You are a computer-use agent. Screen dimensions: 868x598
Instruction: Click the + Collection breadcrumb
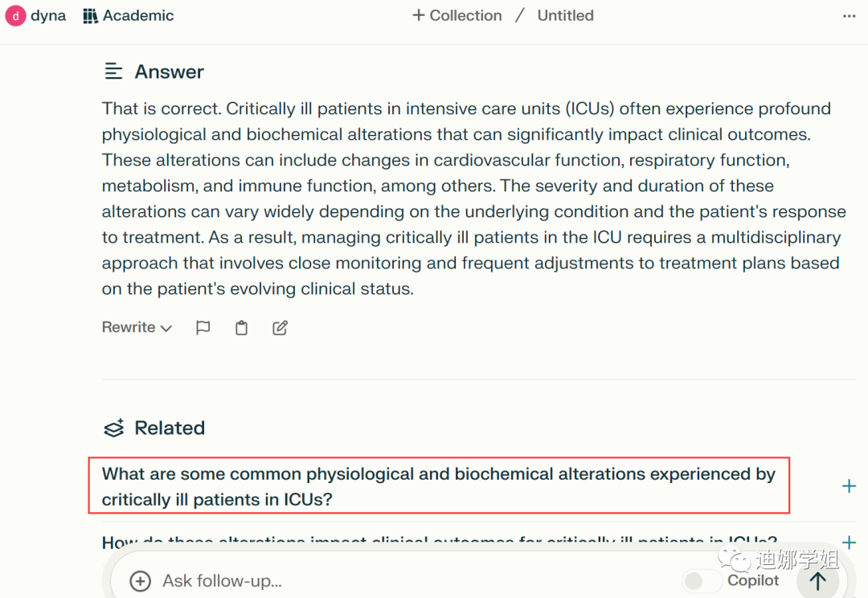click(457, 16)
